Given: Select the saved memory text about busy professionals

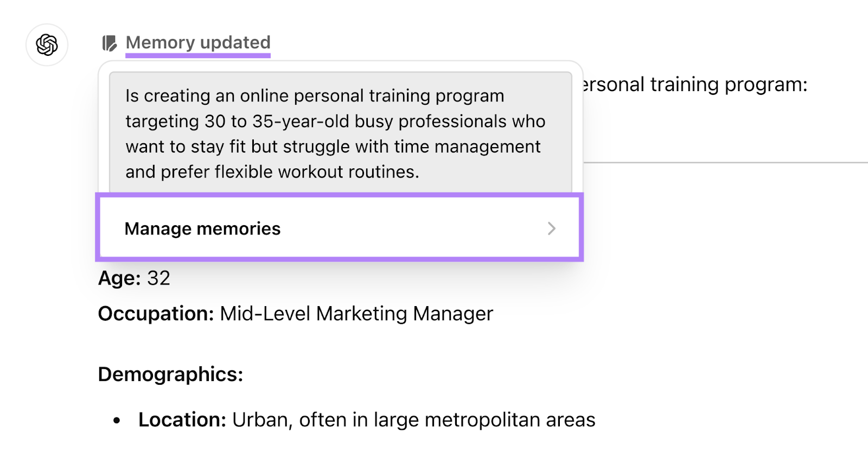Looking at the screenshot, I should (335, 134).
